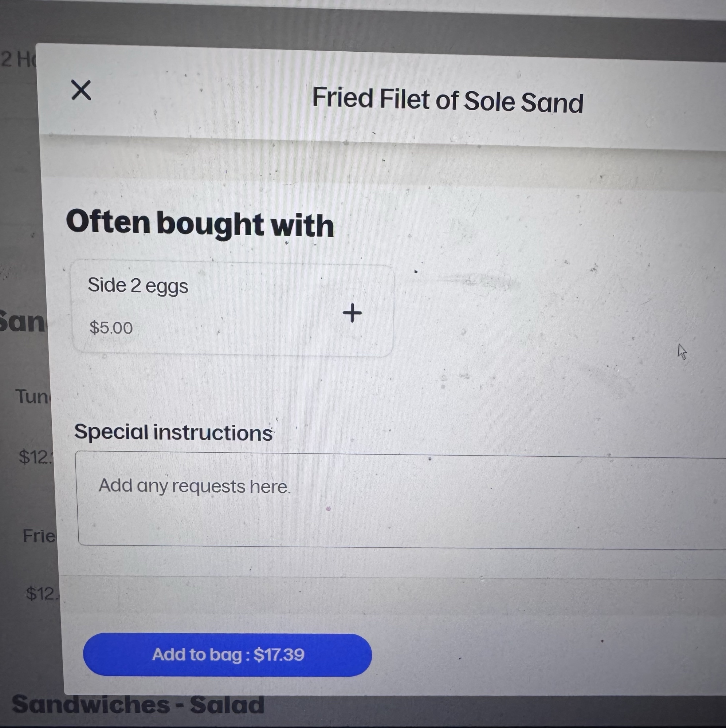Viewport: 726px width, 728px height.
Task: Click the $17.39 total on the blue button
Action: coord(279,654)
